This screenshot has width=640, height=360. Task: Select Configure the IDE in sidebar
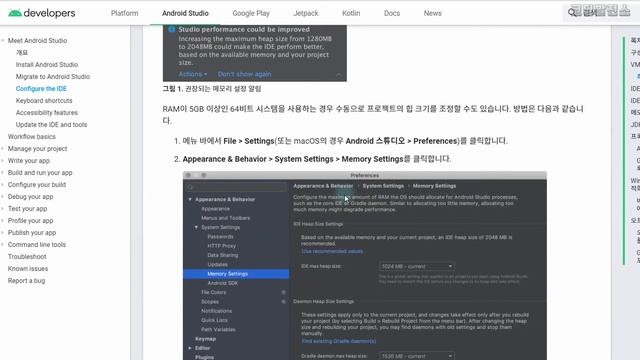(x=41, y=89)
